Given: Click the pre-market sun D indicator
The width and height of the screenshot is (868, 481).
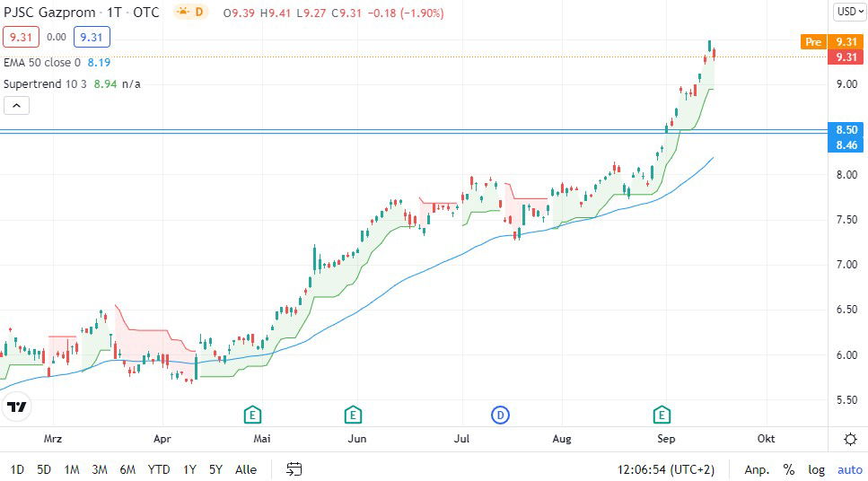Looking at the screenshot, I should point(190,12).
